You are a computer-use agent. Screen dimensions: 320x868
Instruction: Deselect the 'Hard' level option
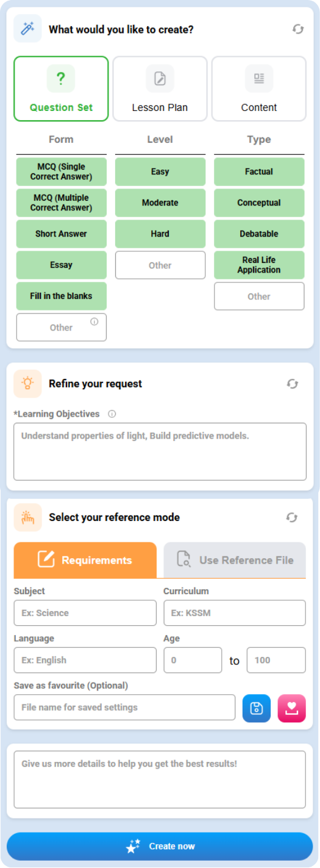tap(160, 234)
